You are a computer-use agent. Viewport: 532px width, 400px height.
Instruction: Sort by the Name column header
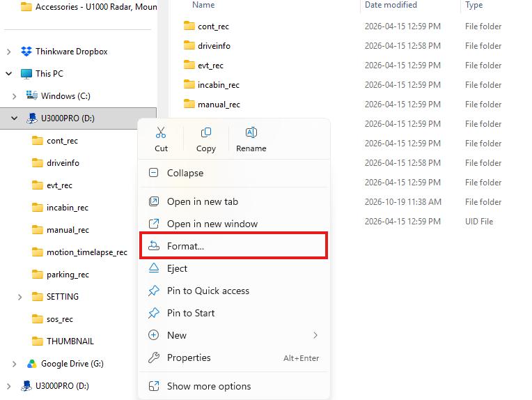click(203, 5)
